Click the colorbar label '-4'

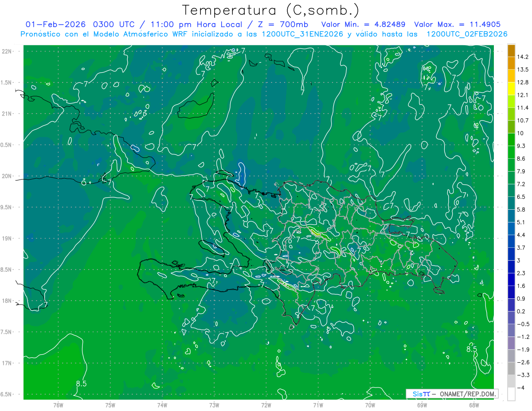(x=520, y=388)
